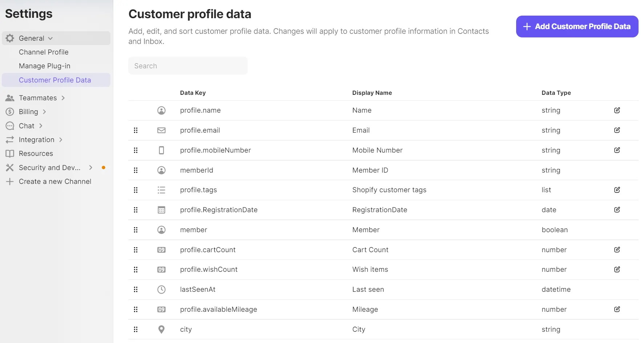This screenshot has width=644, height=343.
Task: Expand the Billing menu
Action: pyautogui.click(x=28, y=112)
